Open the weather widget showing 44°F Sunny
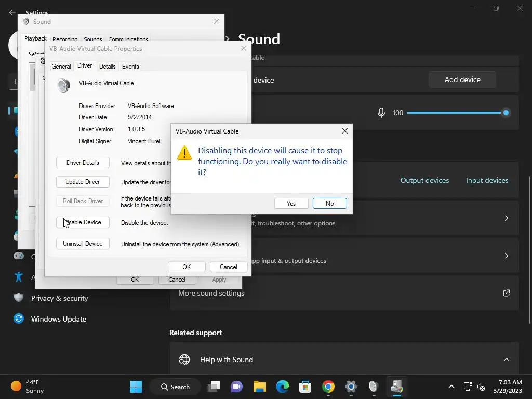This screenshot has width=532, height=399. click(x=28, y=387)
